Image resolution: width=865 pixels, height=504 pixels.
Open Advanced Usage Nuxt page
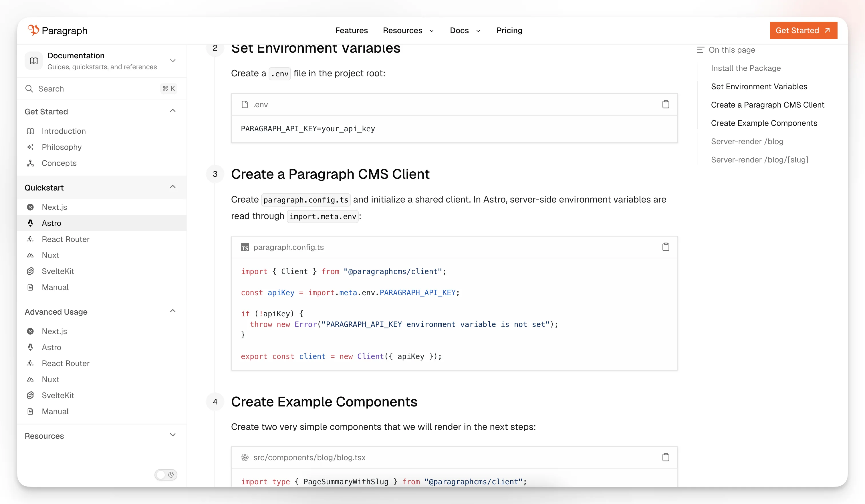50,379
